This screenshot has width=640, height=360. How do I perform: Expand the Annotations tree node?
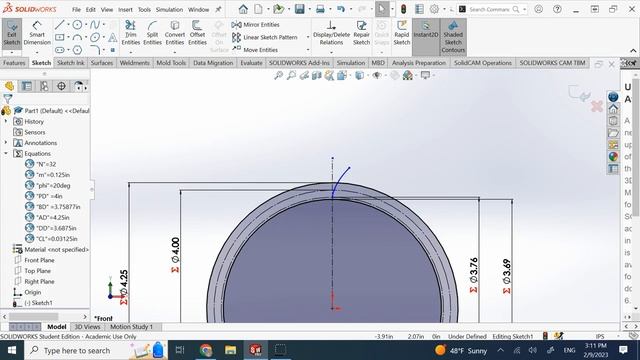click(x=6, y=143)
